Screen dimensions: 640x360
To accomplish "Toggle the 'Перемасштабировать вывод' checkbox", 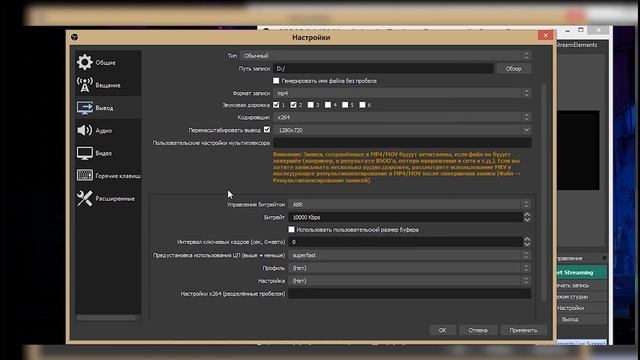I will point(267,129).
